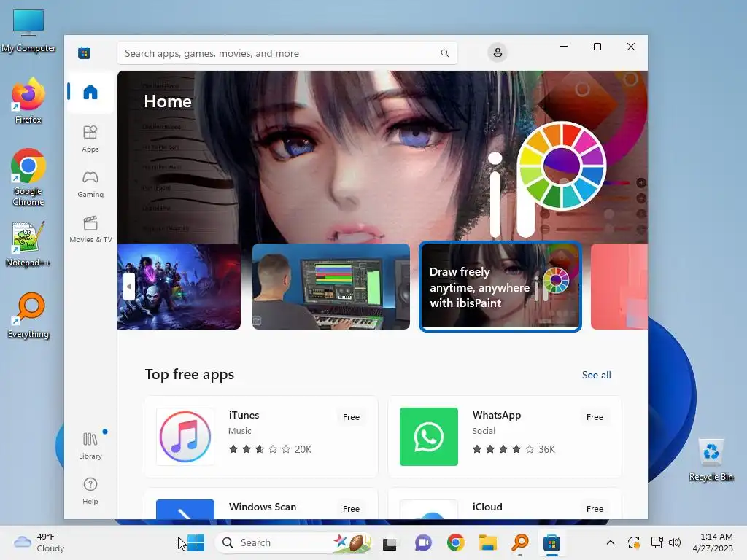Click See all for Top free apps
Image resolution: width=747 pixels, height=560 pixels.
597,376
